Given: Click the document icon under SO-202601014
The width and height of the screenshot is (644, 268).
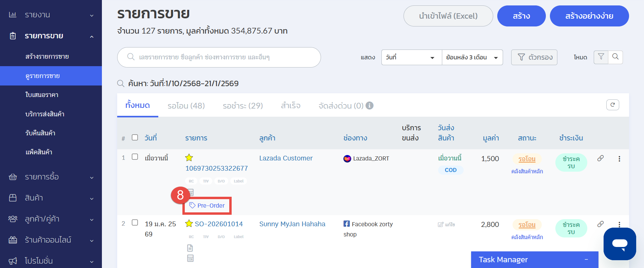Looking at the screenshot, I should (190, 248).
